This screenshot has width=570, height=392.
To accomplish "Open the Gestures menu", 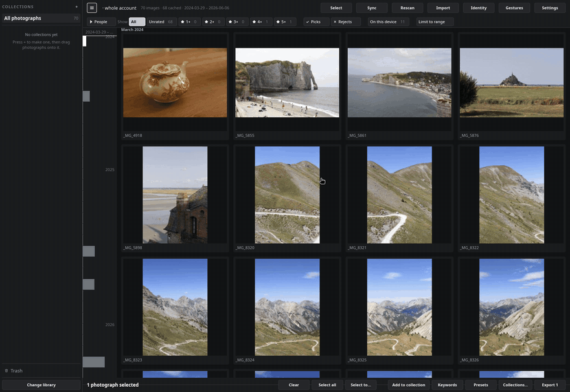I will pyautogui.click(x=514, y=8).
